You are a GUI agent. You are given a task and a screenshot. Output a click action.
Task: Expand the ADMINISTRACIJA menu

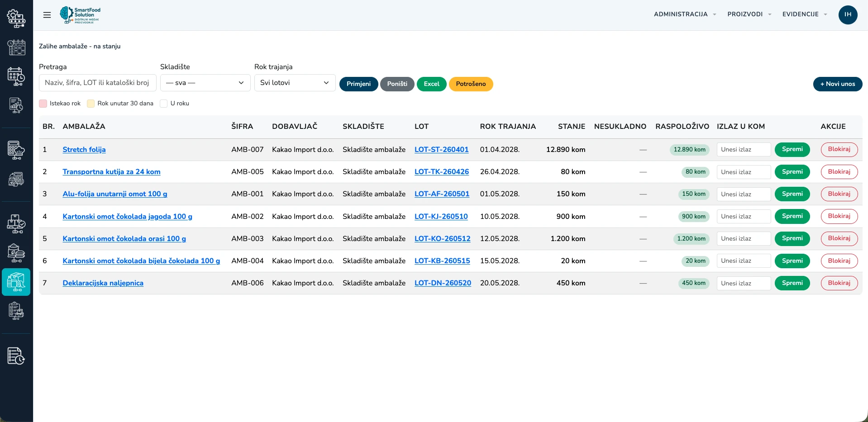point(685,14)
